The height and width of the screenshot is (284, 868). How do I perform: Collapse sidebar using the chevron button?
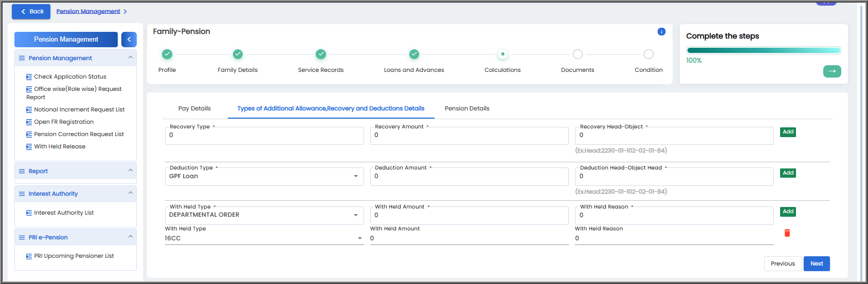(129, 40)
